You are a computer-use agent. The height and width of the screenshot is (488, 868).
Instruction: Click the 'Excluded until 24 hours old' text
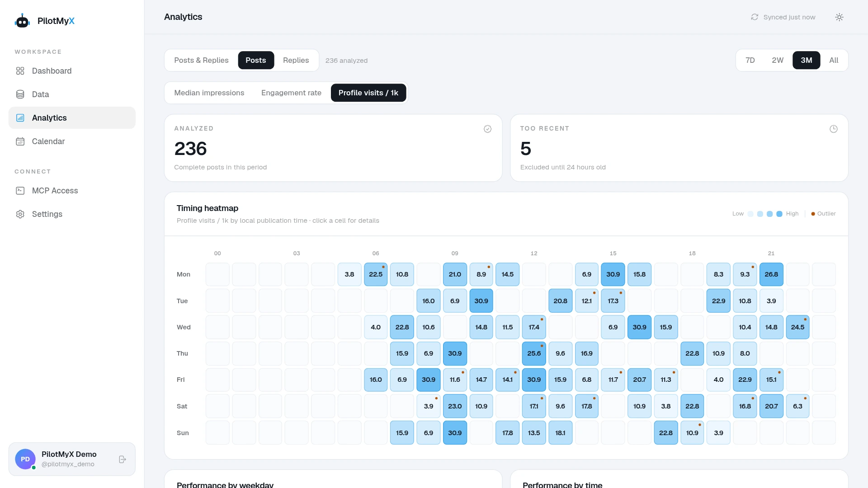563,167
